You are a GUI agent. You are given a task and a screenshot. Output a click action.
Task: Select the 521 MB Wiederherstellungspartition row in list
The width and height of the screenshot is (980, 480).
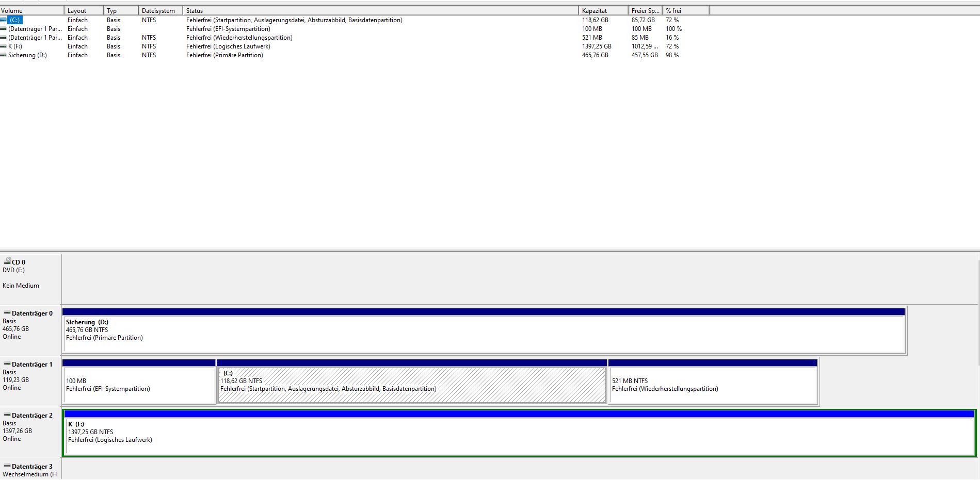pos(239,38)
